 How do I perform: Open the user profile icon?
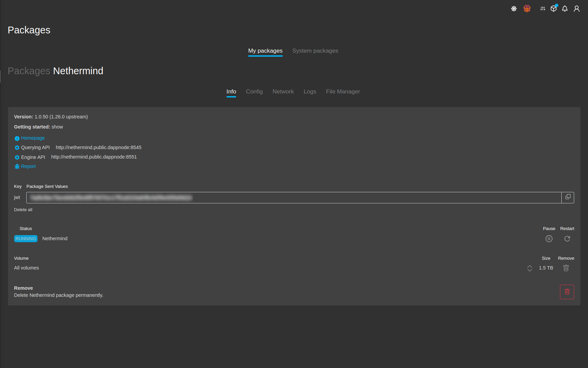pos(577,9)
